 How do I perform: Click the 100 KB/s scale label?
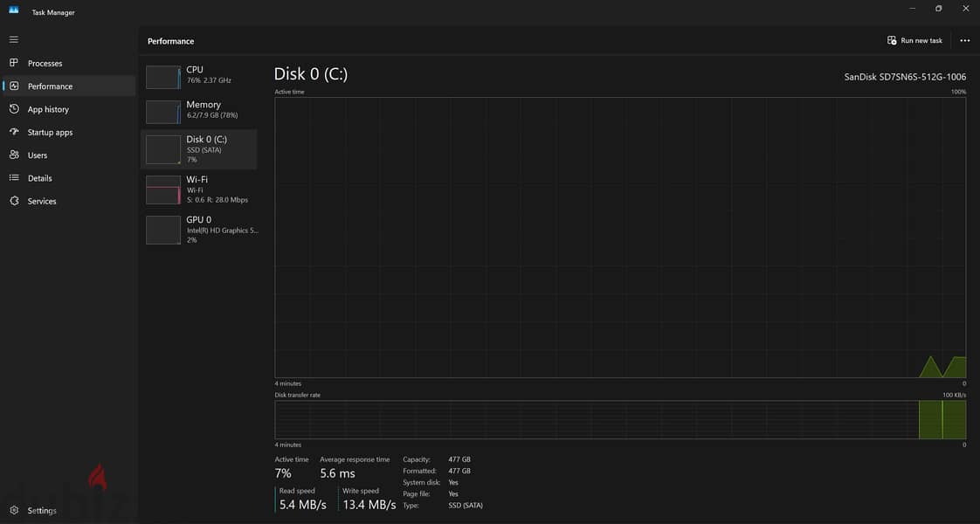955,395
